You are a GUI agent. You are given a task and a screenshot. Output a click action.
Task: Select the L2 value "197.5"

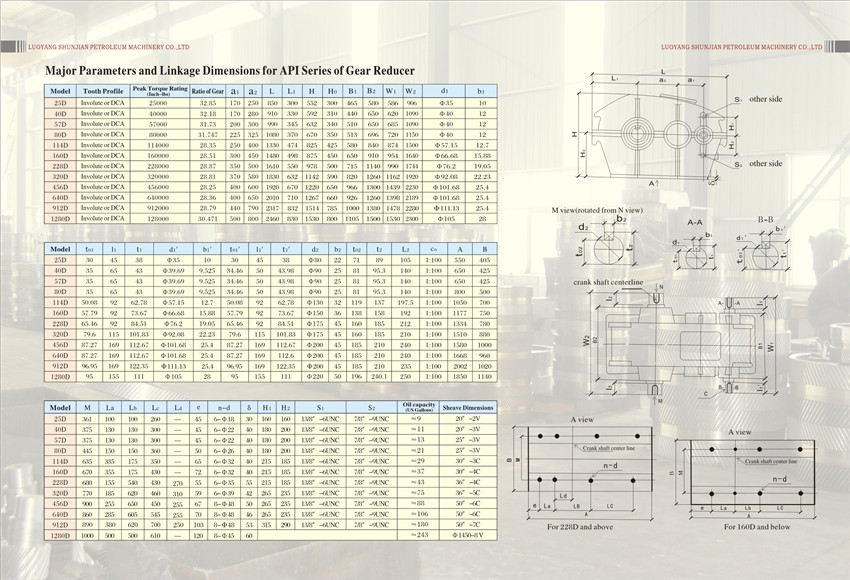pos(405,303)
